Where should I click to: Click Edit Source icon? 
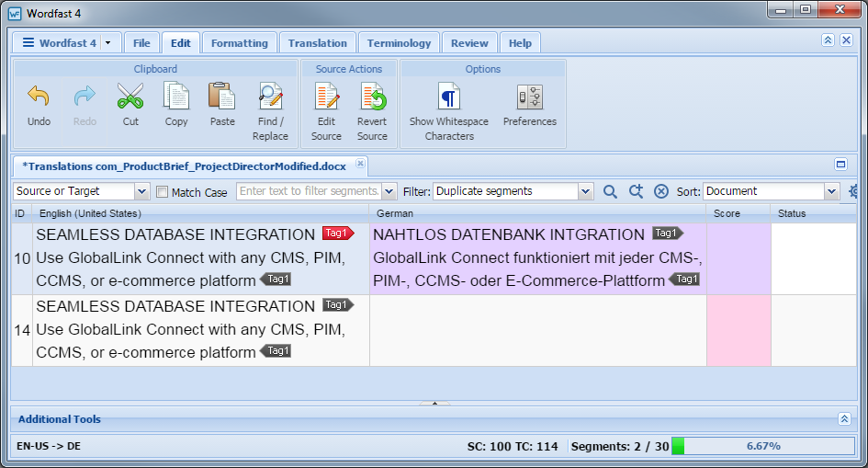[x=327, y=96]
